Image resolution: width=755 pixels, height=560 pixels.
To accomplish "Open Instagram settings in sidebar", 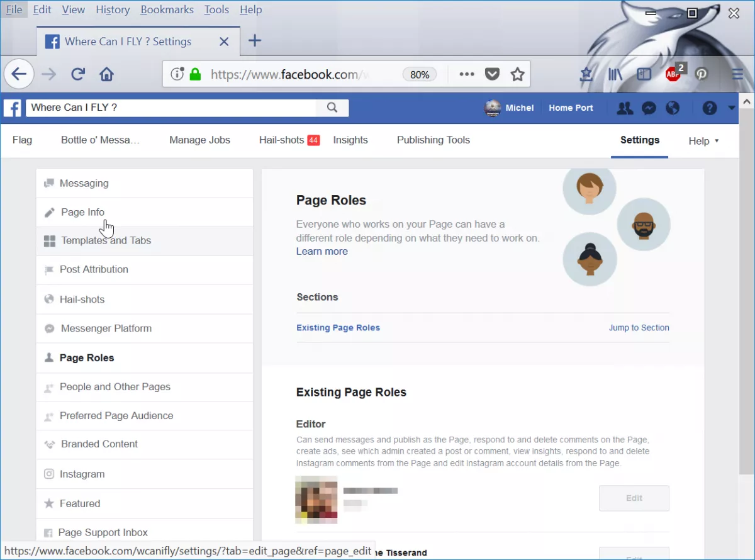I will [x=145, y=474].
